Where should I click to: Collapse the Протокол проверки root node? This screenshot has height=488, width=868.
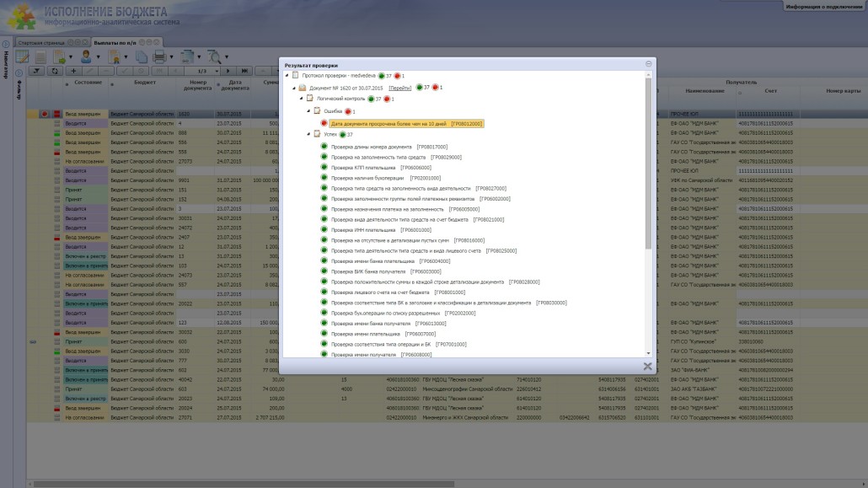pyautogui.click(x=287, y=75)
